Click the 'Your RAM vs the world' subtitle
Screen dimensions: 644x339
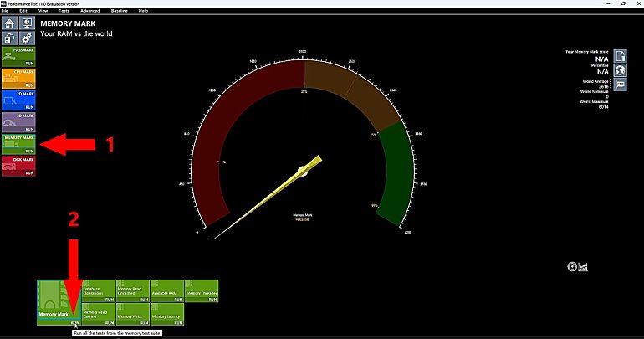tap(76, 33)
